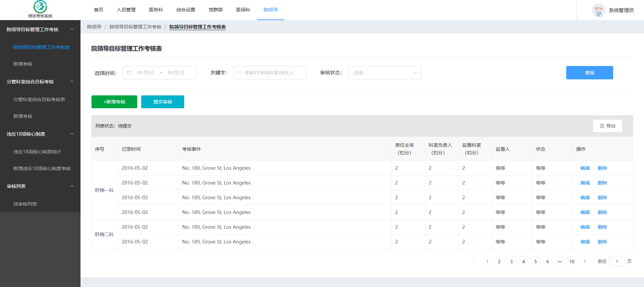Collapse 审核列表 sidebar group
The height and width of the screenshot is (287, 644).
click(72, 186)
